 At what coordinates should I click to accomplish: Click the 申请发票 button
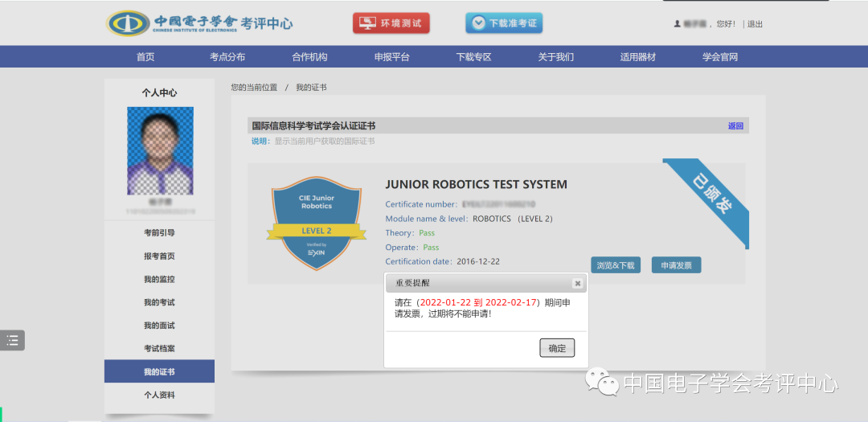[677, 265]
